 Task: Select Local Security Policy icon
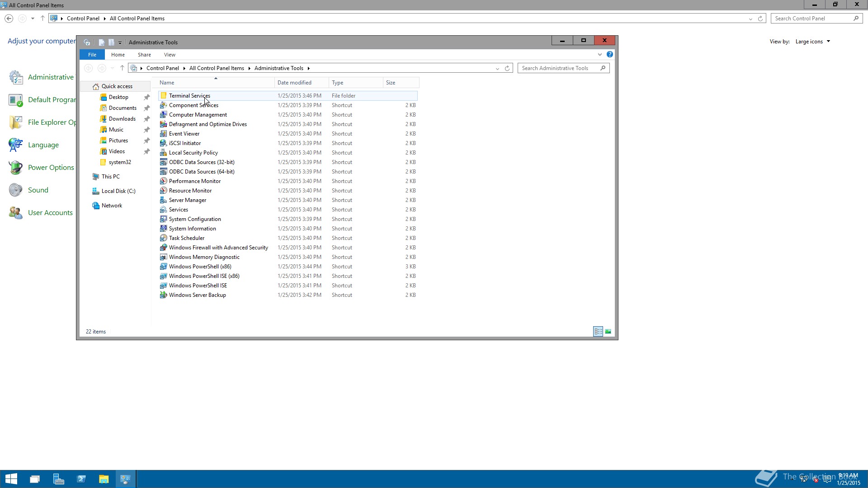tap(164, 153)
